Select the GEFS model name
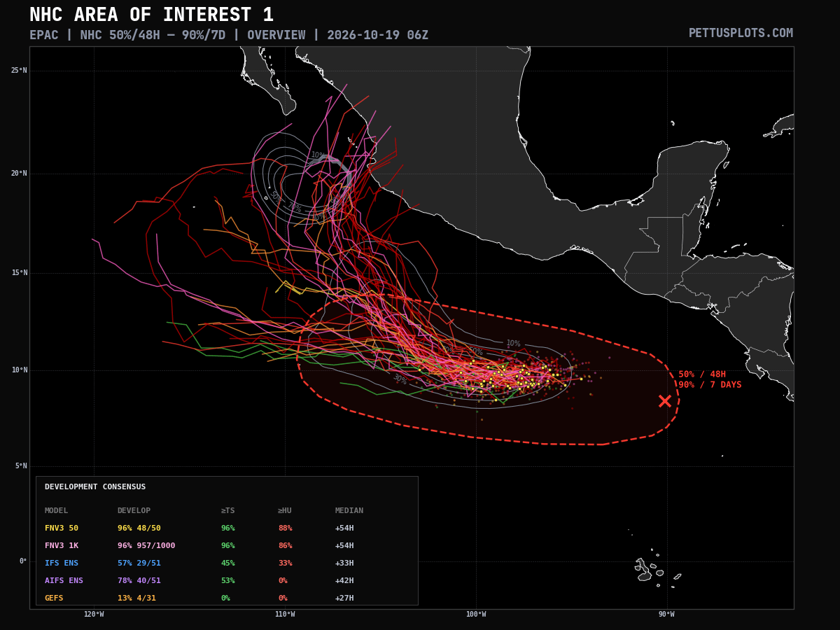This screenshot has width=840, height=630. click(54, 598)
